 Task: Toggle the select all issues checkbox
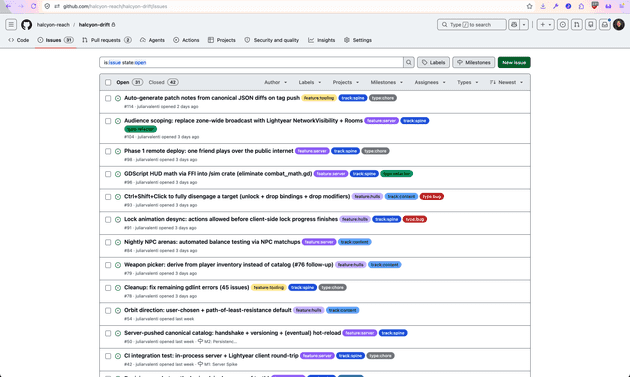108,82
